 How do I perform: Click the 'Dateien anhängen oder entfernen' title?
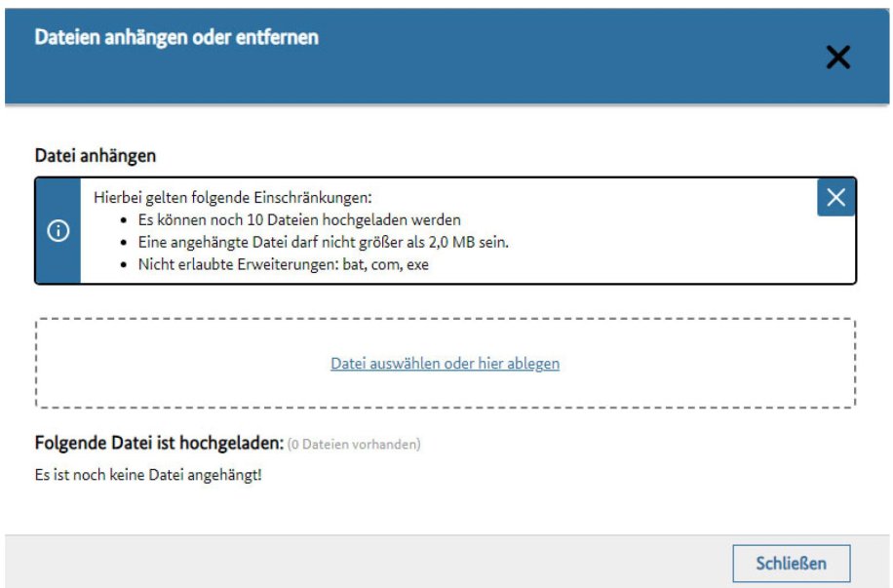coord(176,37)
